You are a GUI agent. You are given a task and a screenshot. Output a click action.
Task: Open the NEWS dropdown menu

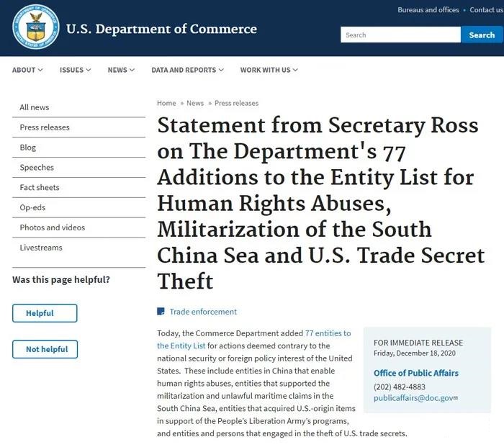[x=121, y=70]
